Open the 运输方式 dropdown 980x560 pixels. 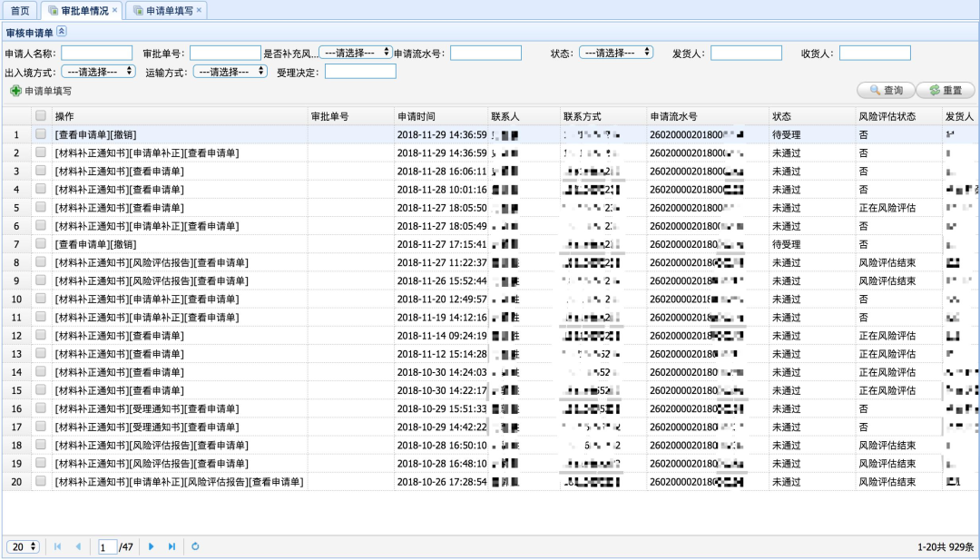pyautogui.click(x=230, y=72)
